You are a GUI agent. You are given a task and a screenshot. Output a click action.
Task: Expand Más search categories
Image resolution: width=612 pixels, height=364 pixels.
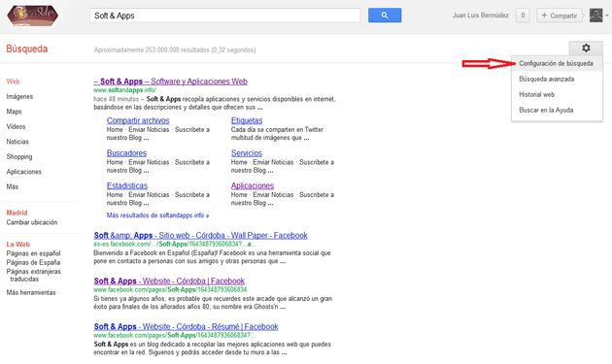pyautogui.click(x=13, y=186)
